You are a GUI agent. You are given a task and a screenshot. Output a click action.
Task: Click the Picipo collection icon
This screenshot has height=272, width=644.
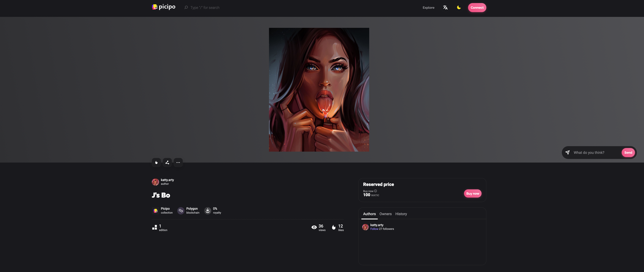tap(155, 211)
